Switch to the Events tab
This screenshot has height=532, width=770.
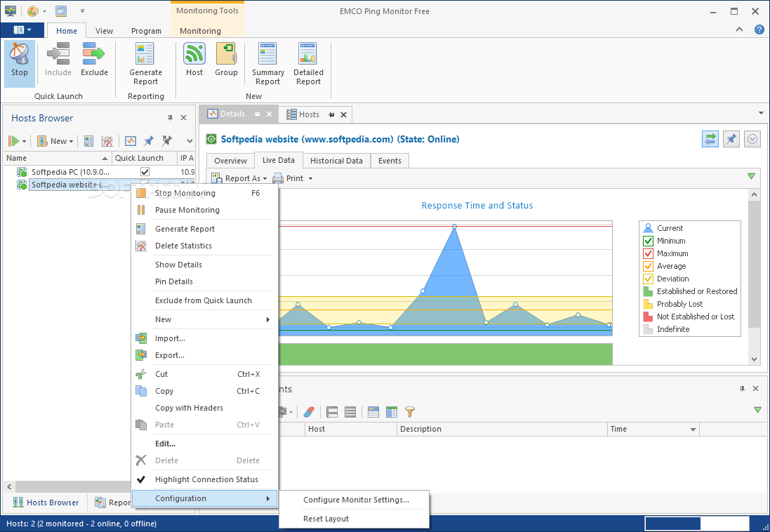click(390, 161)
